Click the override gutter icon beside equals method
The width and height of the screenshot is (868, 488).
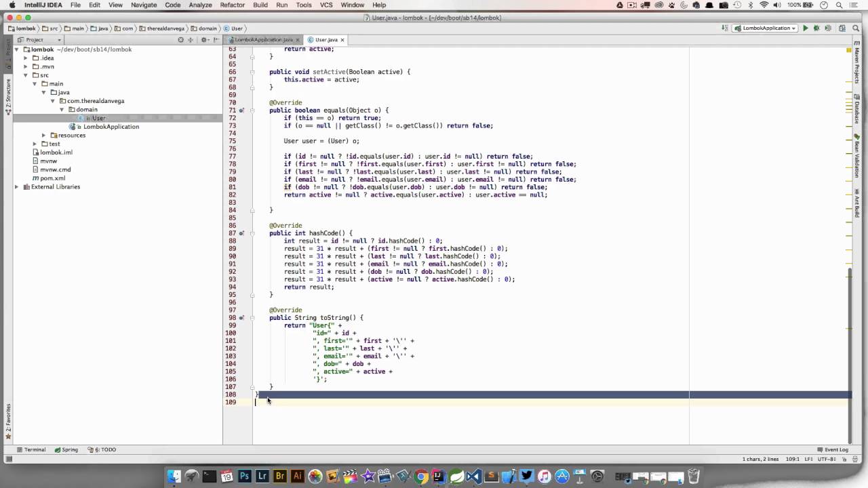click(x=241, y=110)
